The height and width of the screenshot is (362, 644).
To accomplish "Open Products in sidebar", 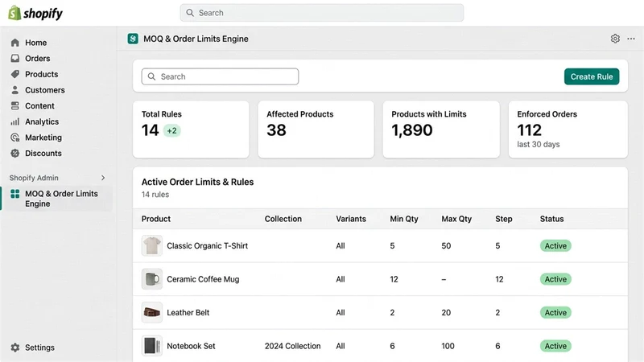I will point(42,74).
